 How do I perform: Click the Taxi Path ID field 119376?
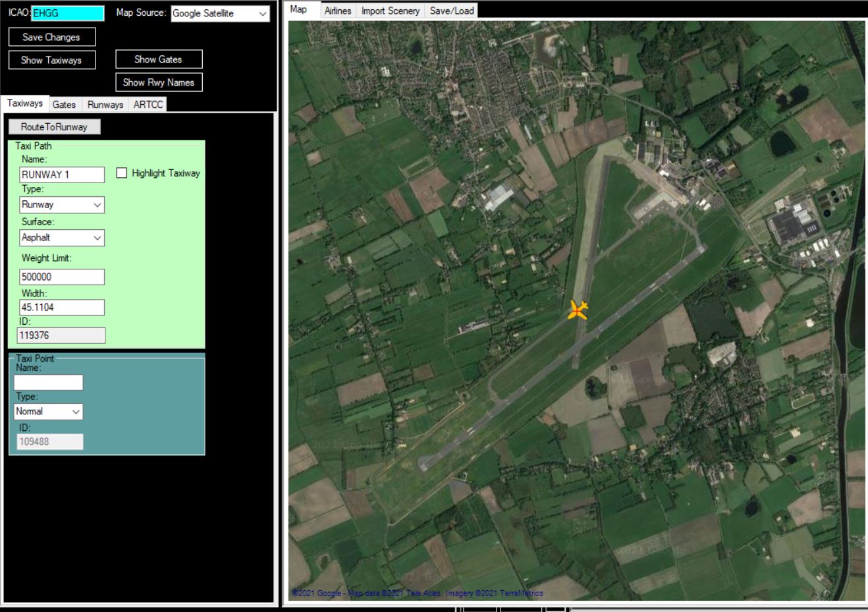click(x=61, y=335)
